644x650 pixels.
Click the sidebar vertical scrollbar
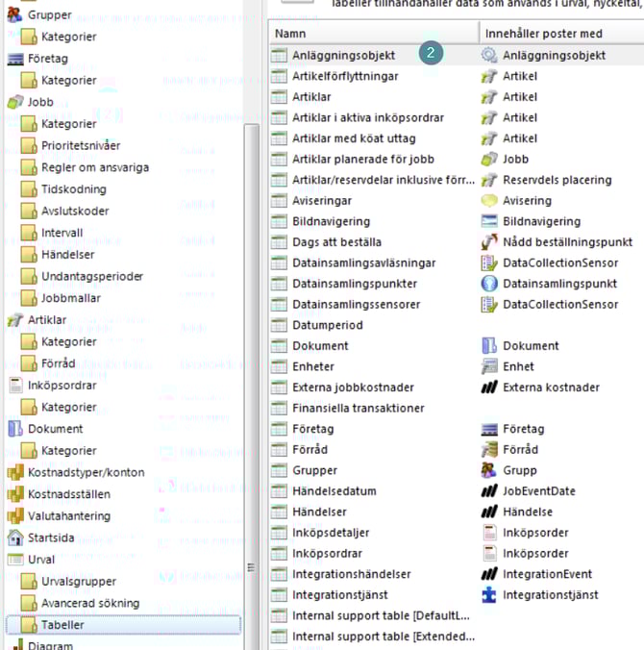coord(252,288)
